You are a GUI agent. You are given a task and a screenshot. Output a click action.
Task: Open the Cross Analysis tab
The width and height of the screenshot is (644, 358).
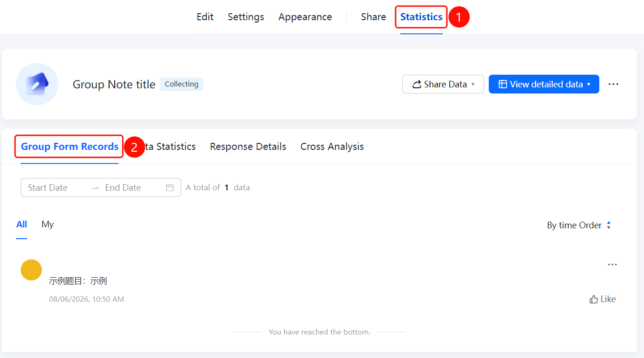[x=332, y=147]
